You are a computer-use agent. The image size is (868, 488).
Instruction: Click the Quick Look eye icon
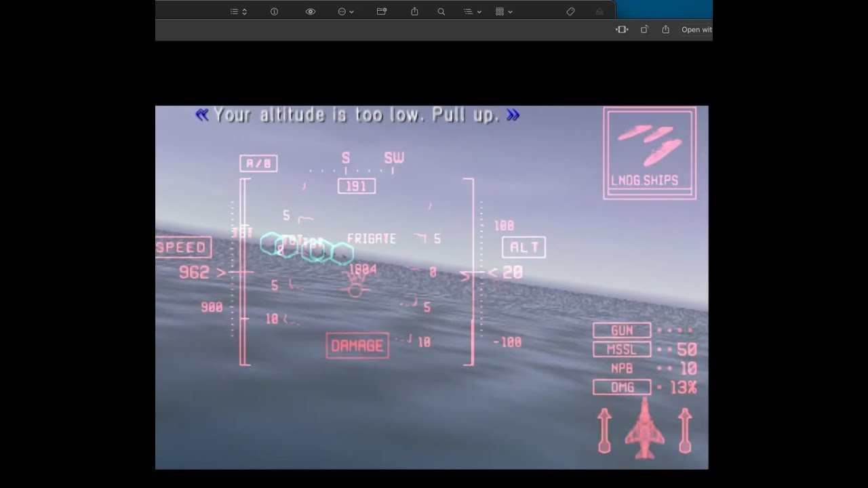[x=311, y=12]
